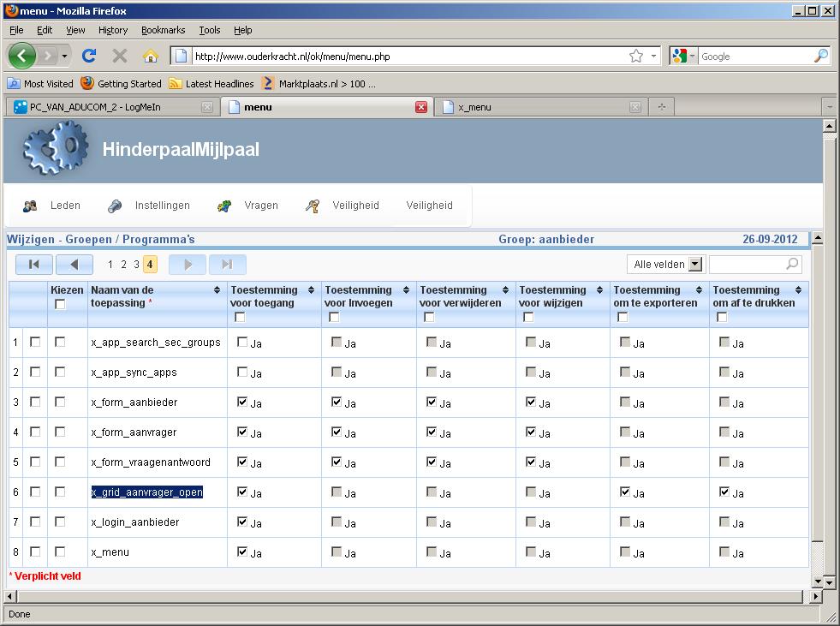The width and height of the screenshot is (840, 626).
Task: Navigate back with green arrow button
Action: pyautogui.click(x=22, y=56)
